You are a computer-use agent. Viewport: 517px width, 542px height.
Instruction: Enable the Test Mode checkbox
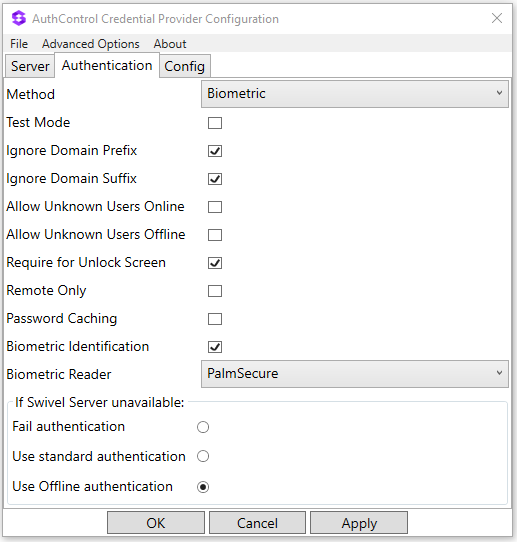point(215,123)
